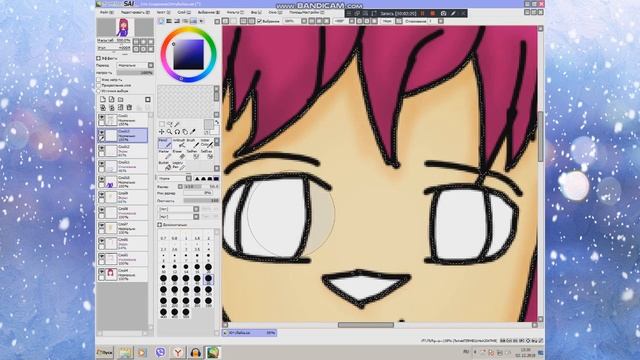The height and width of the screenshot is (360, 640).
Task: Open the Canvas menu
Action: (163, 12)
